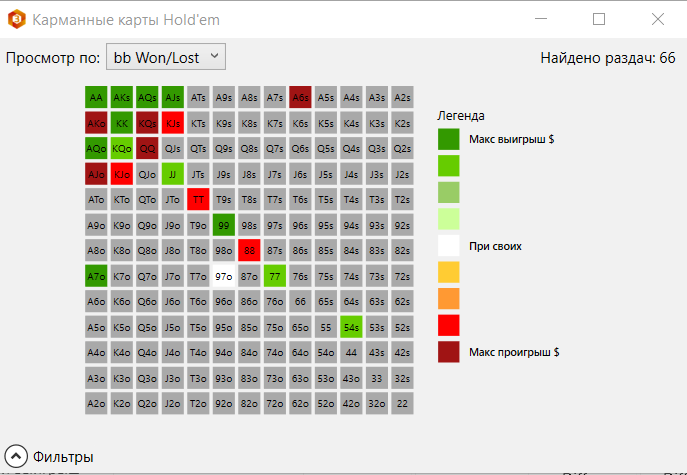Select the red KJo cell

click(121, 174)
